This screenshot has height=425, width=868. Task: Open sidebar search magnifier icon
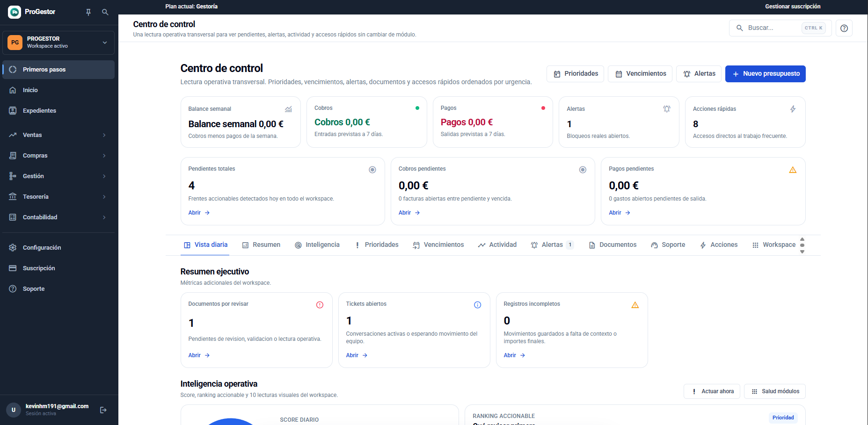tap(105, 12)
